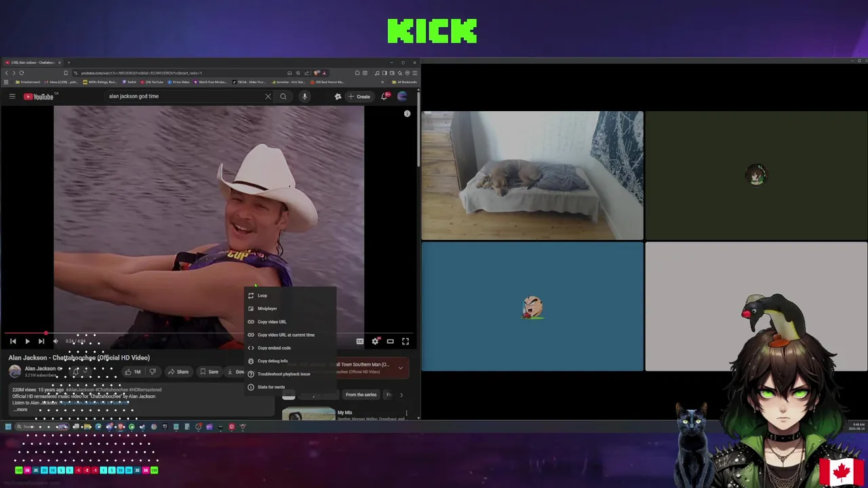Clear the YouTube search box text
The image size is (868, 488).
pos(268,96)
